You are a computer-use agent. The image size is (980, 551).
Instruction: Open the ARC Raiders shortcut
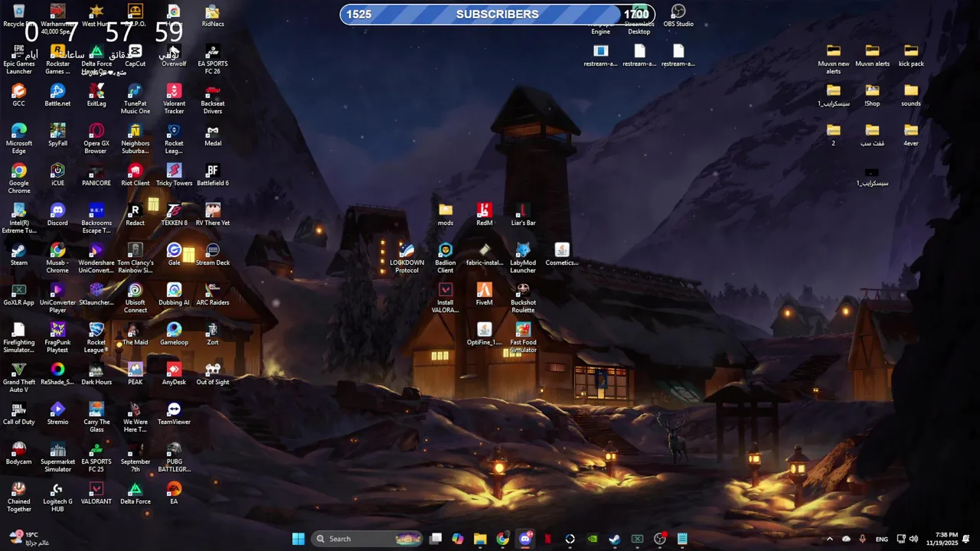(x=213, y=294)
